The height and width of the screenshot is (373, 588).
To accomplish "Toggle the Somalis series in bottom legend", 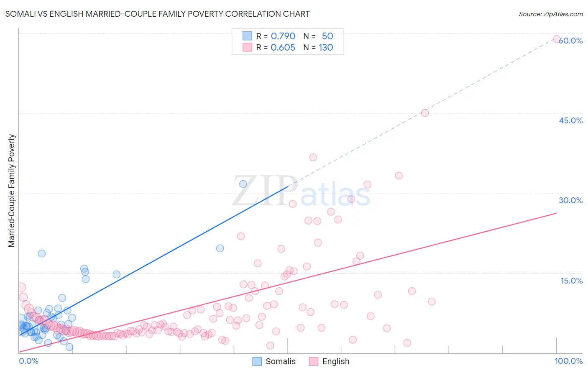I will (x=274, y=361).
